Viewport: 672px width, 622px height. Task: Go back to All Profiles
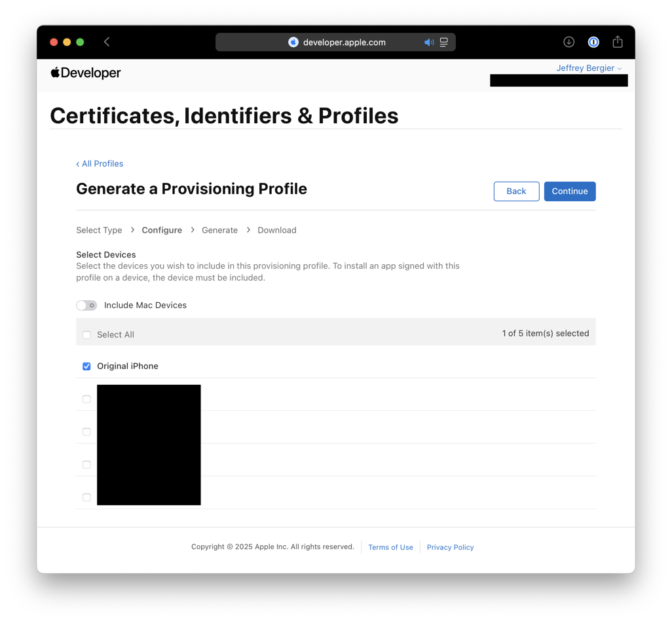(x=100, y=164)
